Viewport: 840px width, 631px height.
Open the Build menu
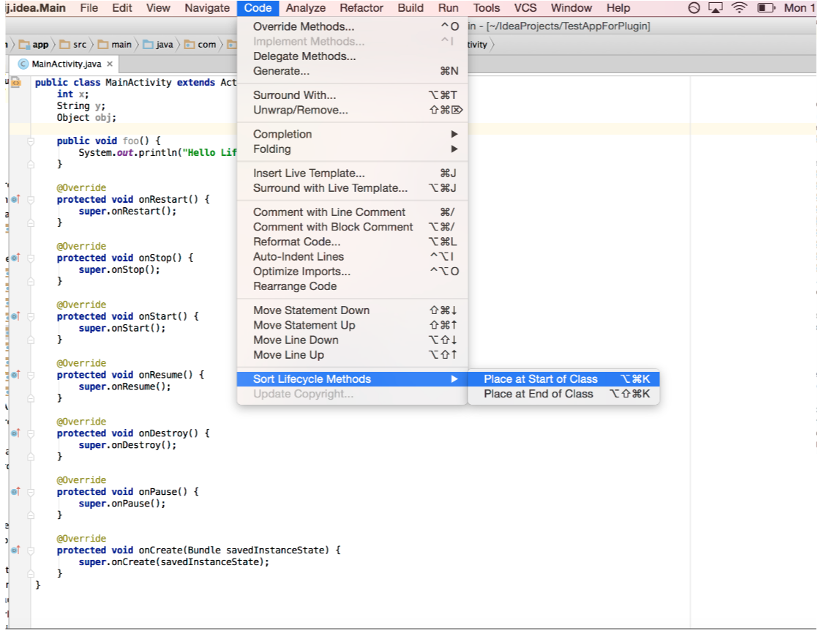click(x=410, y=8)
